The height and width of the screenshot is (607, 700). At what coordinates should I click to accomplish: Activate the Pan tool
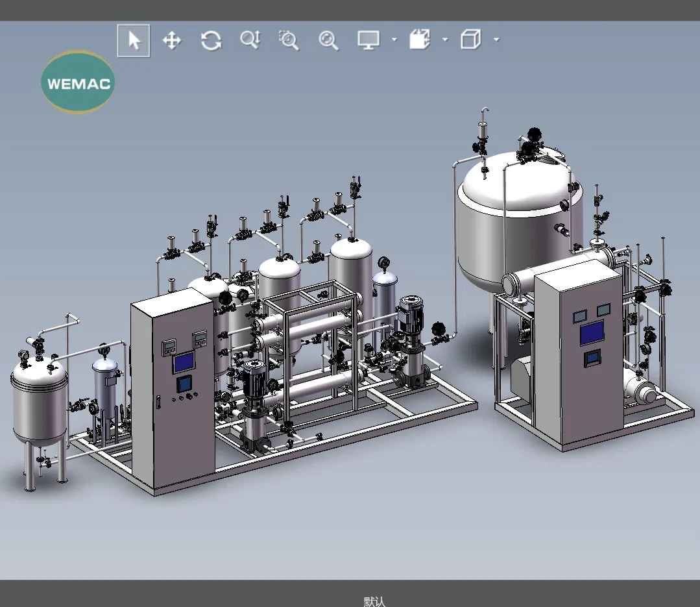pyautogui.click(x=171, y=40)
